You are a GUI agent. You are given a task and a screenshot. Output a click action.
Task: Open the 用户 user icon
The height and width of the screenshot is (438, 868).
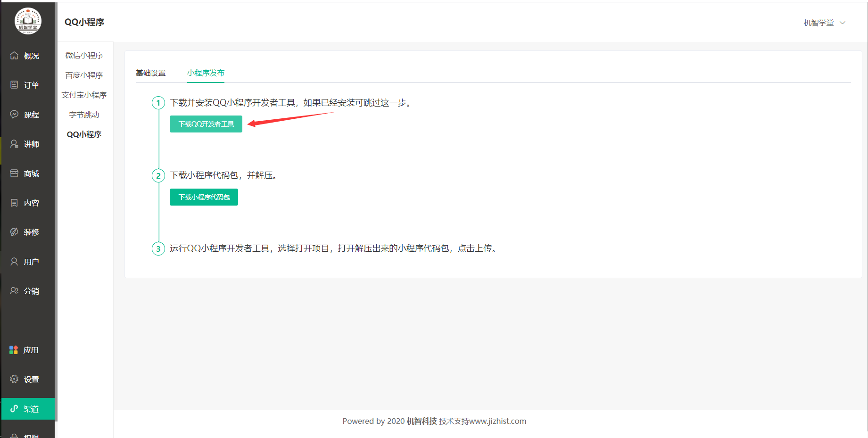tap(14, 262)
